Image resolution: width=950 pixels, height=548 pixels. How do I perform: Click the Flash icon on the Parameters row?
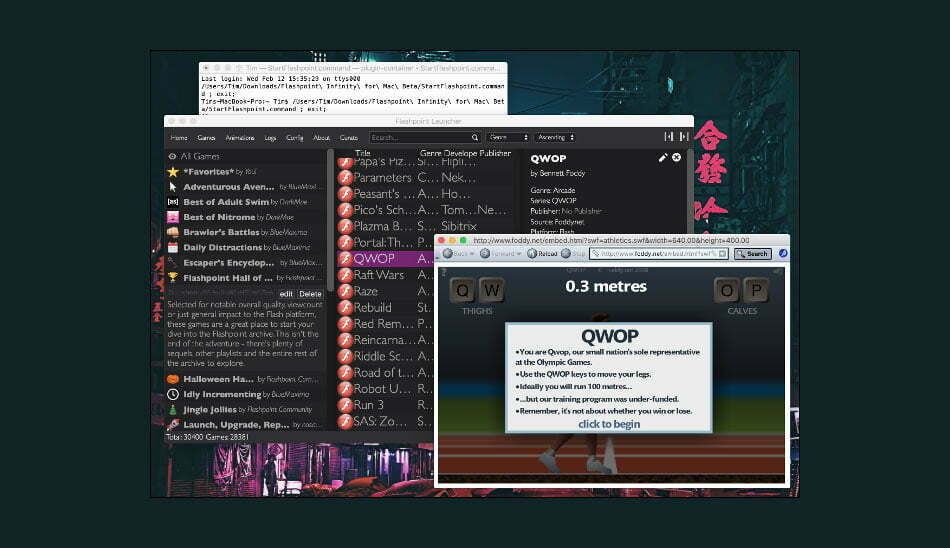click(x=345, y=178)
